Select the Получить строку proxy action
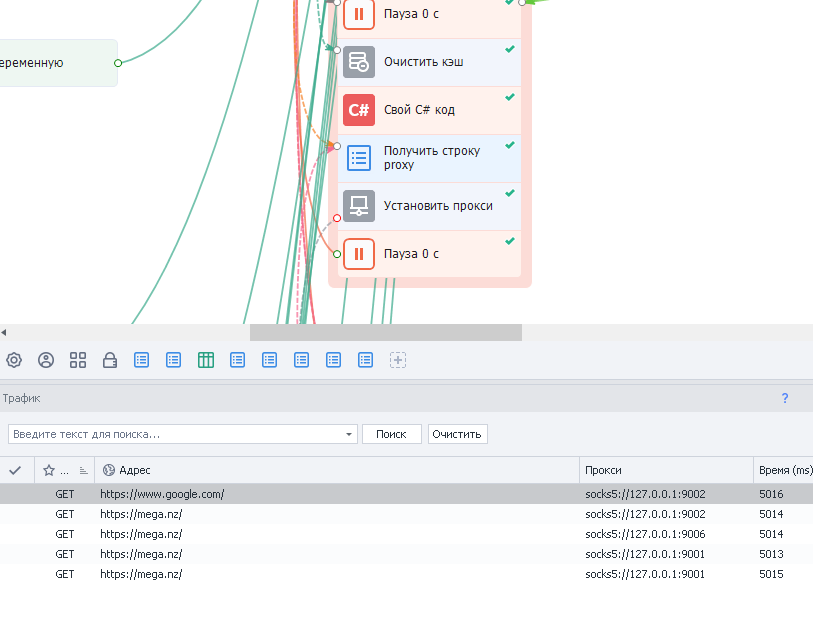 click(429, 158)
